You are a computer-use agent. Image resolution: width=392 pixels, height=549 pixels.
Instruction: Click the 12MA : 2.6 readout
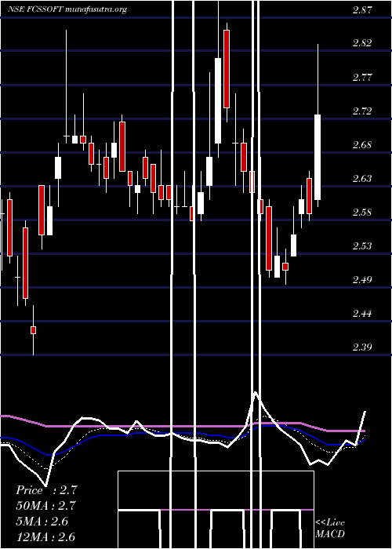45,536
